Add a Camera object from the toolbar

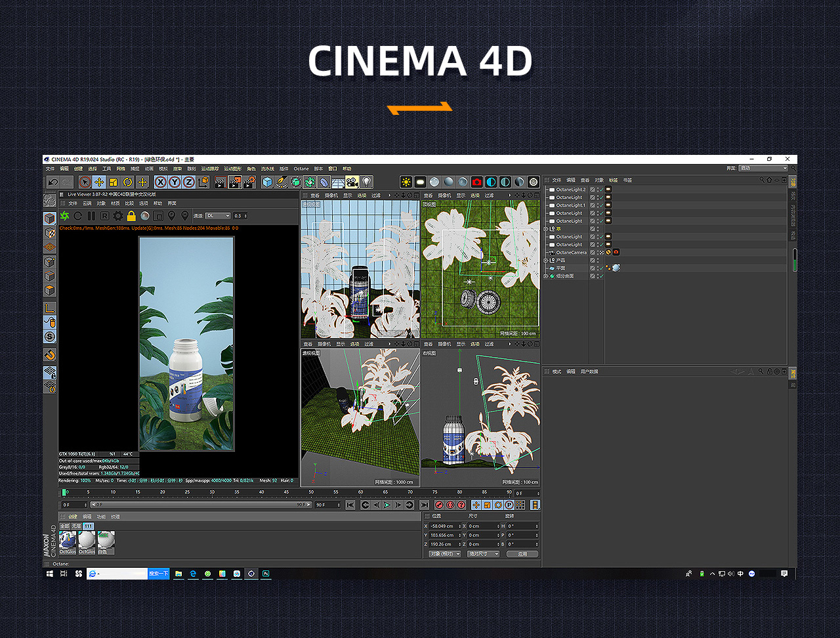pyautogui.click(x=352, y=182)
